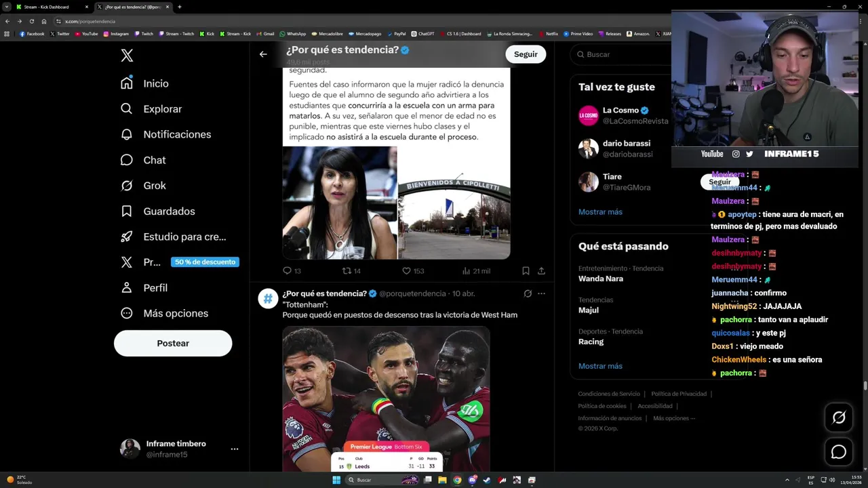Expand Más opciones in footer
868x488 pixels.
coord(674,418)
